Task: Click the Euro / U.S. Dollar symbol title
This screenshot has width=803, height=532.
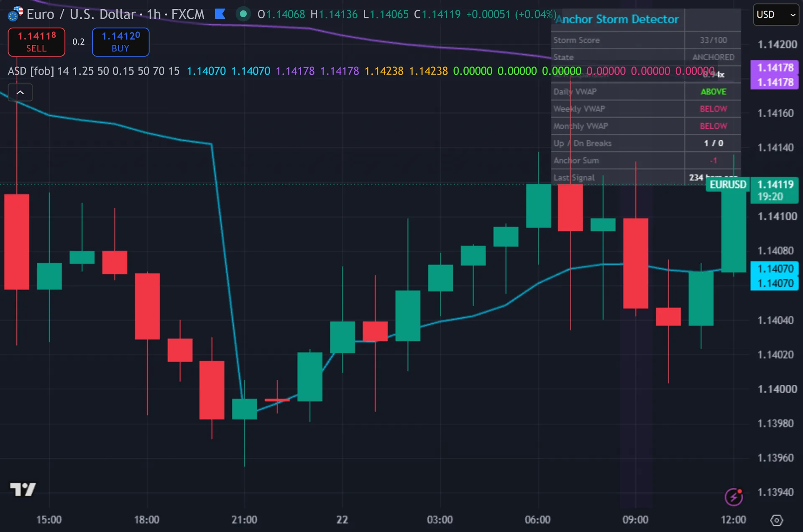Action: [81, 14]
